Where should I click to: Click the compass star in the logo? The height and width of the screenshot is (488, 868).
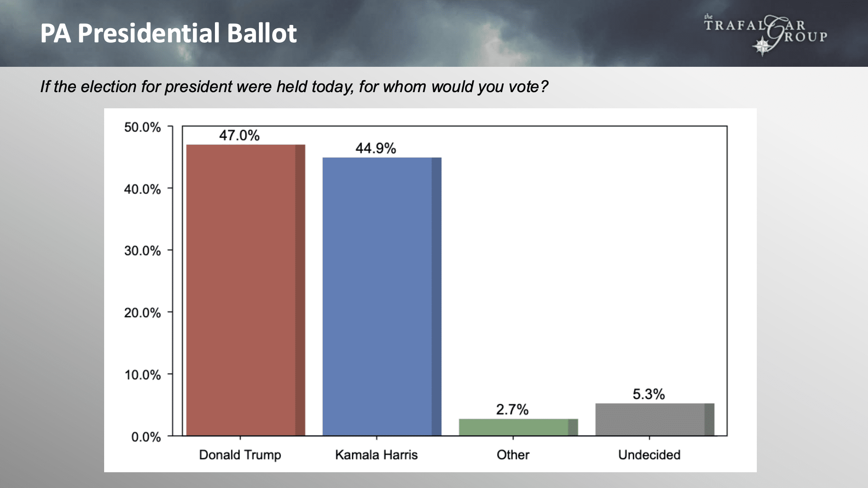pyautogui.click(x=762, y=46)
